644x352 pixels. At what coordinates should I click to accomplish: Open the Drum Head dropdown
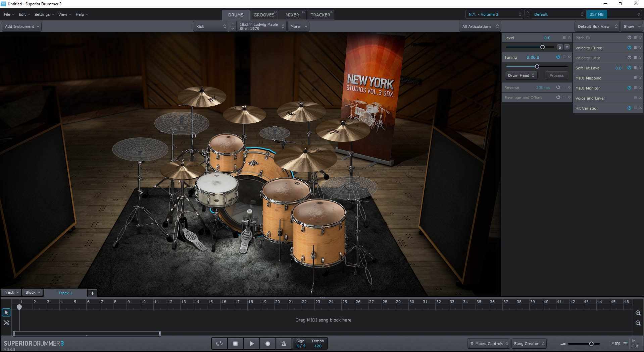[x=521, y=75]
